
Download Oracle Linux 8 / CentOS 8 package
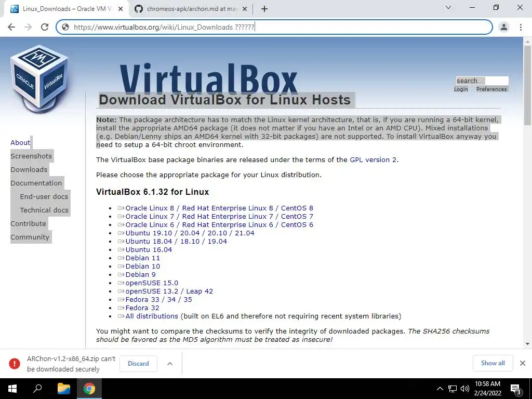219,208
